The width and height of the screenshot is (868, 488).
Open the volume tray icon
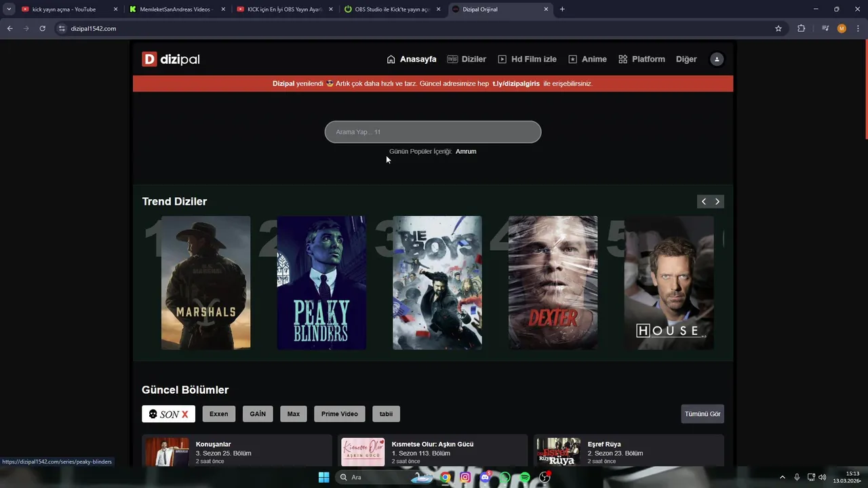(823, 477)
